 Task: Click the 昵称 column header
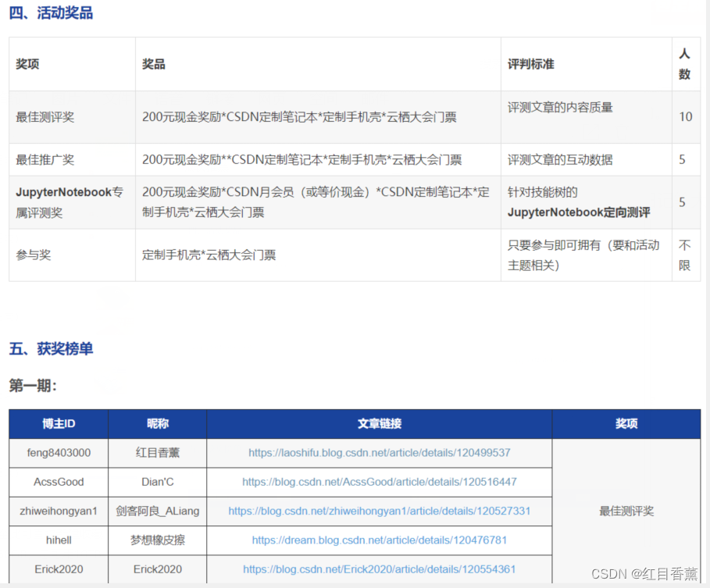158,424
